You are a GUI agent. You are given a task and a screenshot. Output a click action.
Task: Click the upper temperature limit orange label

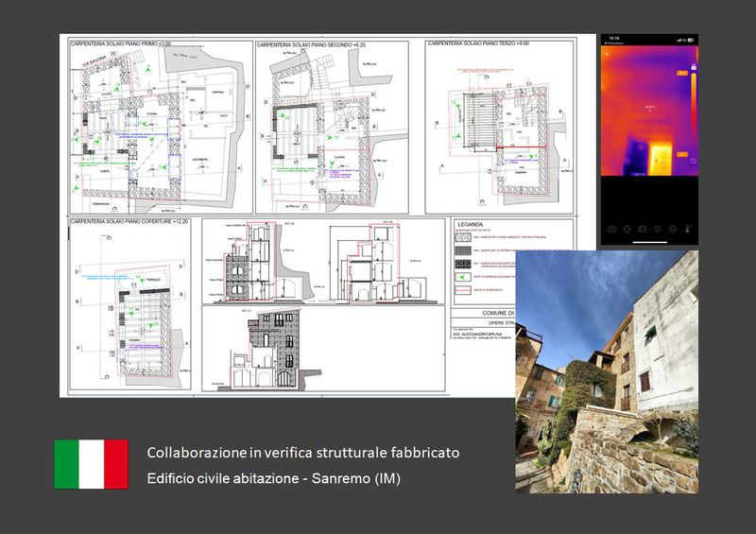click(681, 73)
